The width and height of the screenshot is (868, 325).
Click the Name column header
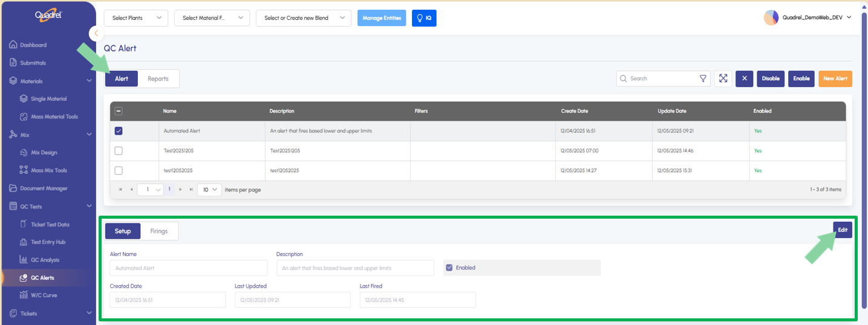(x=170, y=111)
